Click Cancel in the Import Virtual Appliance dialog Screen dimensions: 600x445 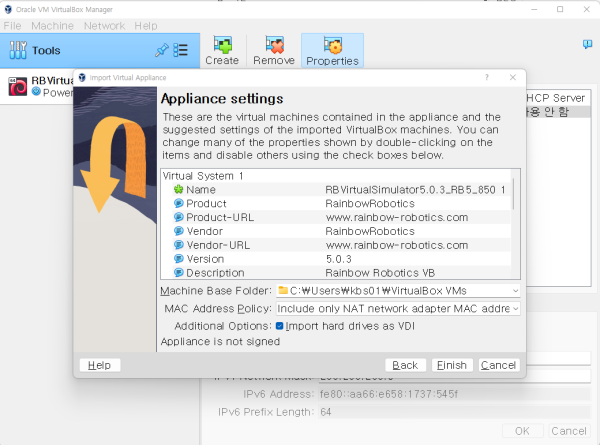(x=498, y=365)
